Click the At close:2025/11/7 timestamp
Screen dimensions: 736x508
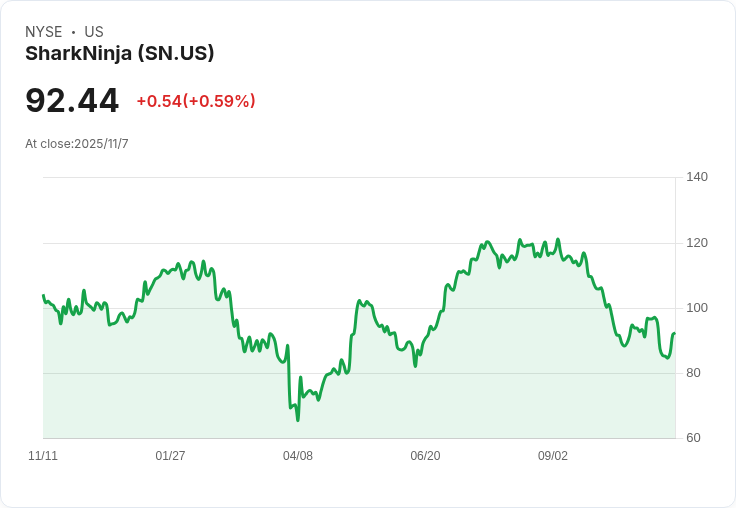[x=77, y=144]
